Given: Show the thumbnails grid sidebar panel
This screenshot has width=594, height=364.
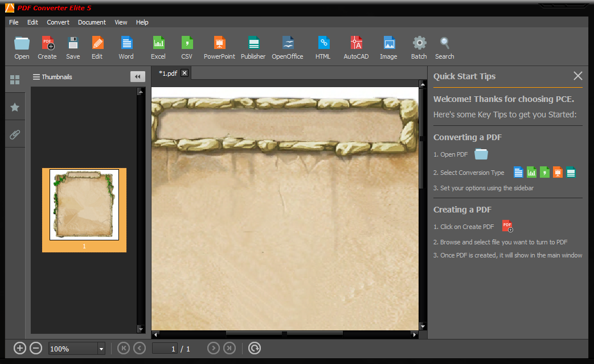Looking at the screenshot, I should tap(15, 80).
